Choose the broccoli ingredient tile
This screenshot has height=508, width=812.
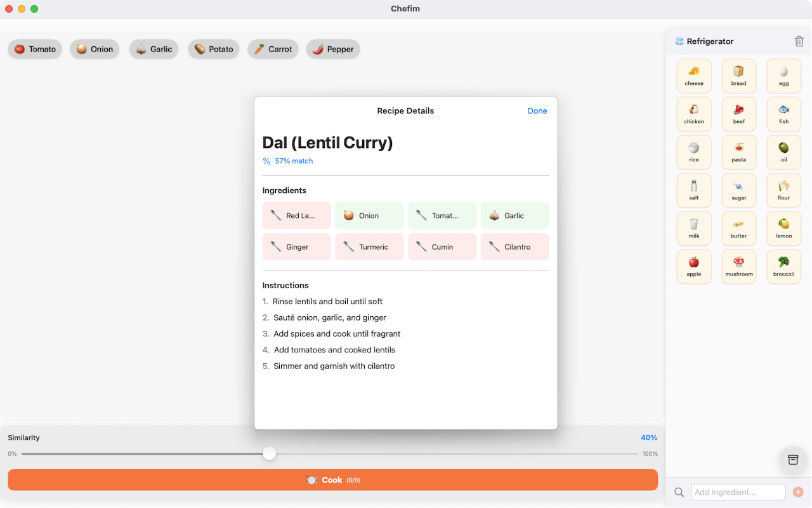(783, 267)
